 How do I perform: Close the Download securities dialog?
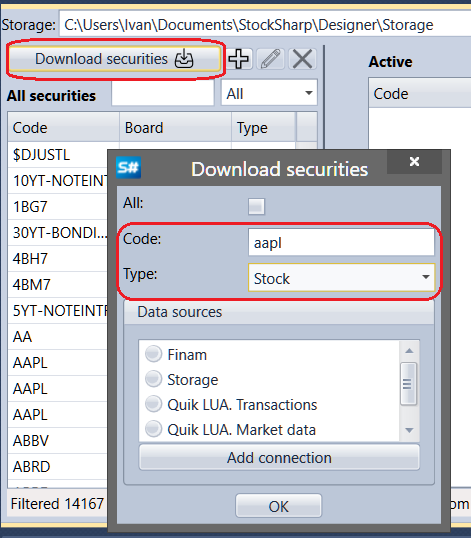point(414,162)
